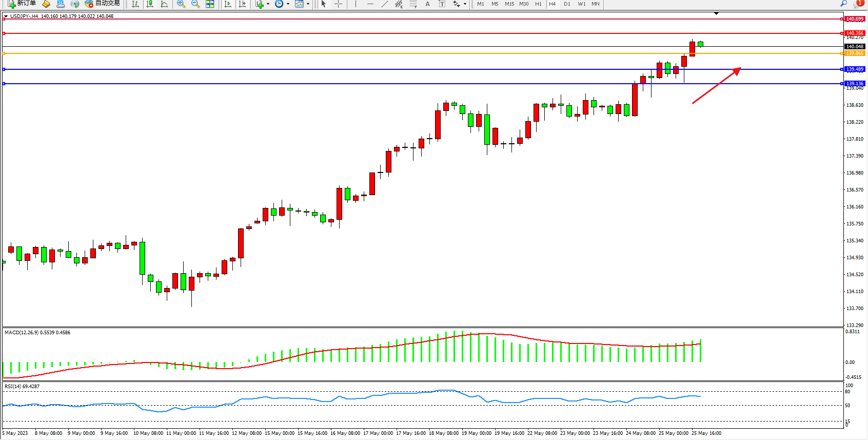This screenshot has width=868, height=440.
Task: Zoom out on the chart
Action: click(195, 4)
